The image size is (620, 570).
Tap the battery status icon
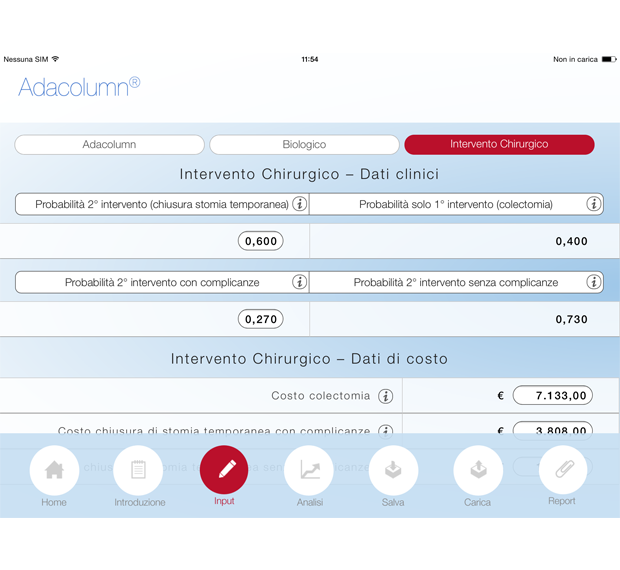[609, 59]
